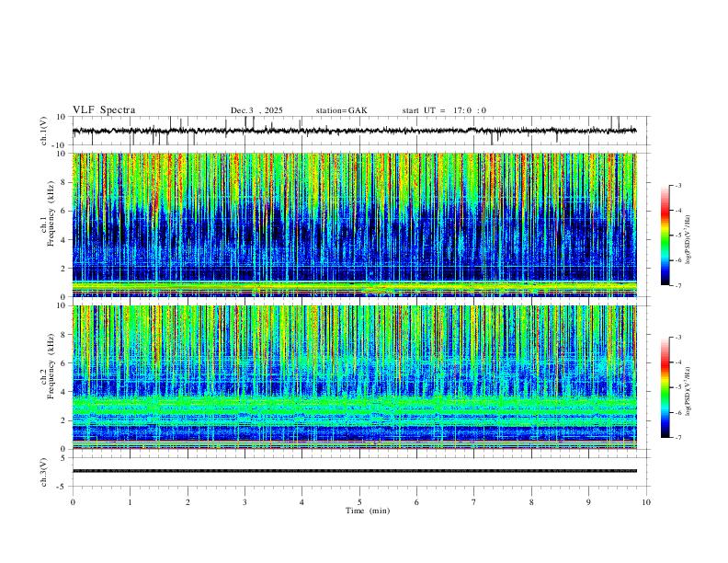The width and height of the screenshot is (728, 563).
Task: Click time axis tick label "0"
Action: [x=73, y=502]
